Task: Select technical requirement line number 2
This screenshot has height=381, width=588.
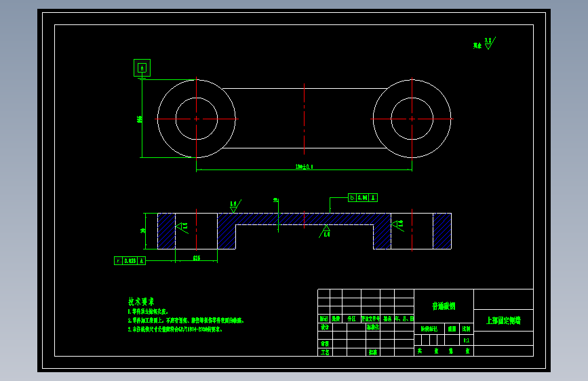Action: click(x=186, y=321)
